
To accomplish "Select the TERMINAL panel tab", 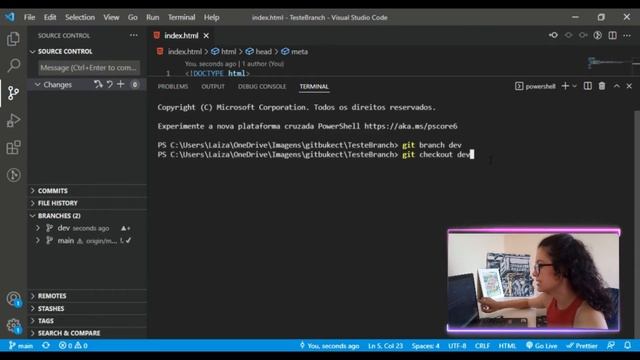I will point(314,87).
